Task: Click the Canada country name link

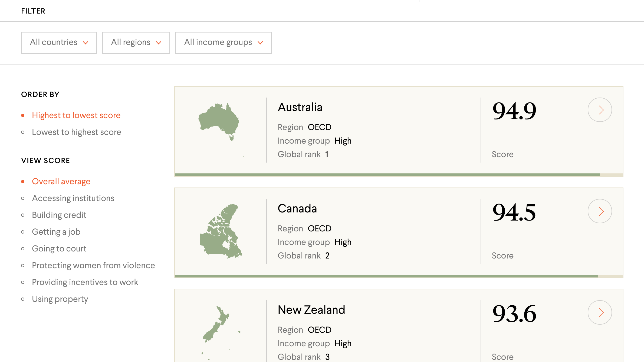Action: [x=297, y=209]
